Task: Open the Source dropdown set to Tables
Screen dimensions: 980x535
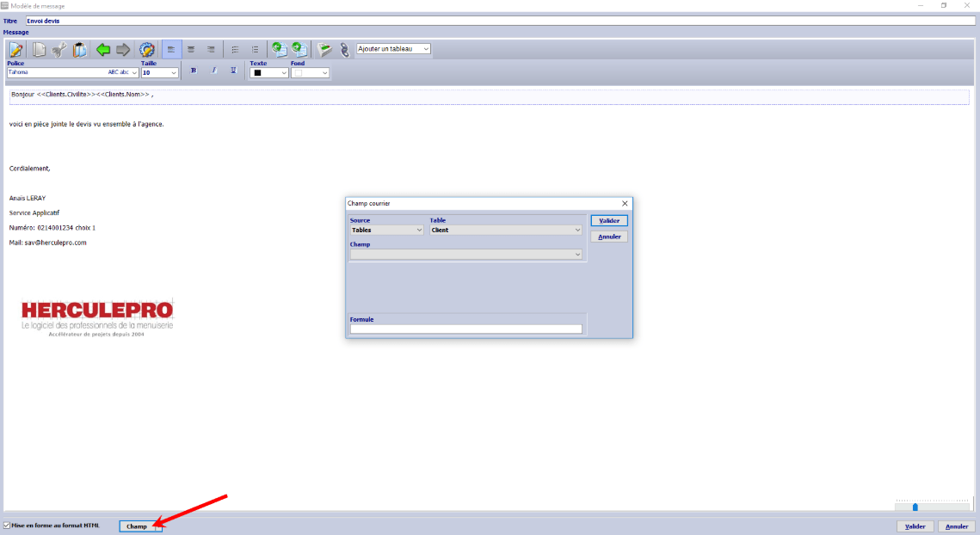Action: click(x=387, y=230)
